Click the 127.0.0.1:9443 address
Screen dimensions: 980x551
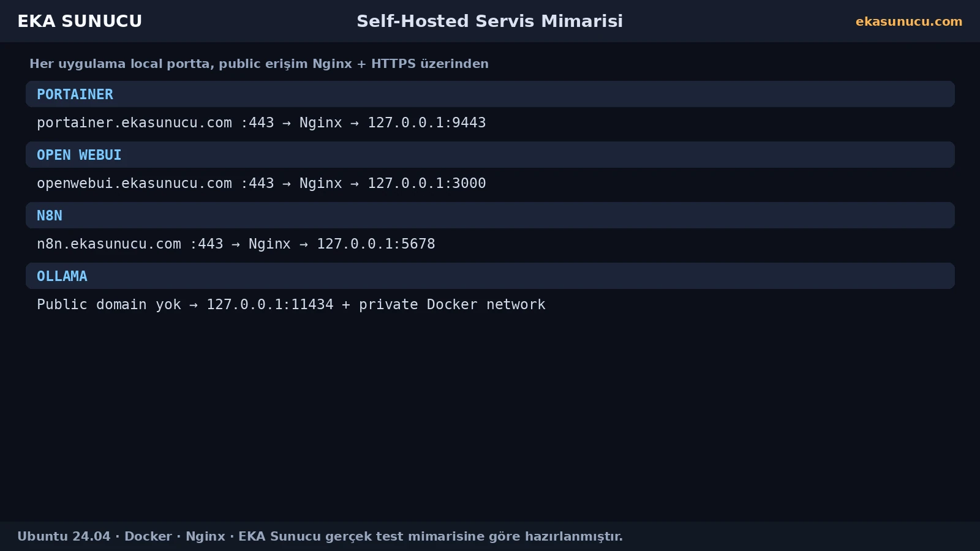426,122
